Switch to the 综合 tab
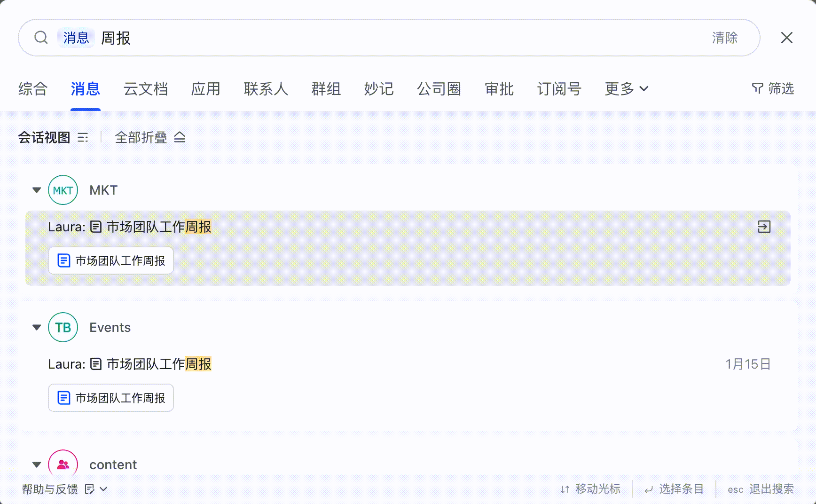The width and height of the screenshot is (816, 504). tap(33, 88)
